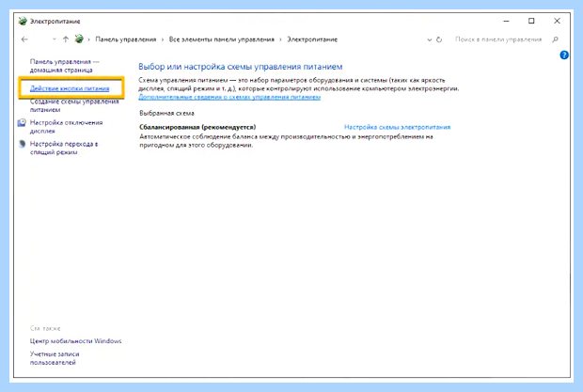Select the Сбалансированная (рекомендуется) plan

[x=197, y=127]
